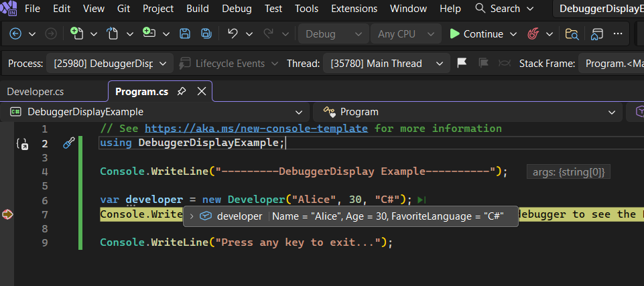Image resolution: width=644 pixels, height=286 pixels.
Task: Click the Continue debugging button
Action: click(x=476, y=33)
